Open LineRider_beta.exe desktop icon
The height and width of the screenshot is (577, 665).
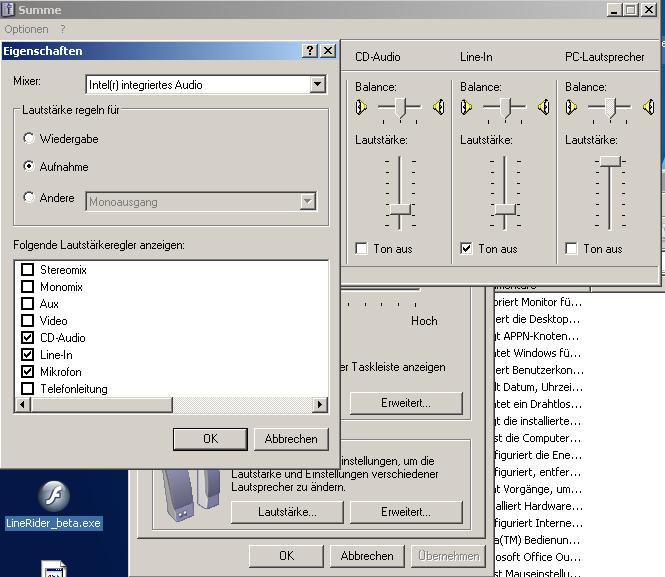coord(53,497)
